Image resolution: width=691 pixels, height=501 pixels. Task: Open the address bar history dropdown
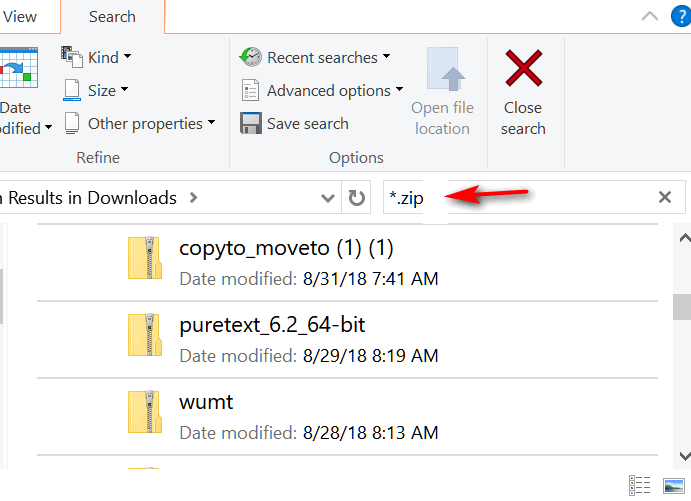[x=327, y=198]
